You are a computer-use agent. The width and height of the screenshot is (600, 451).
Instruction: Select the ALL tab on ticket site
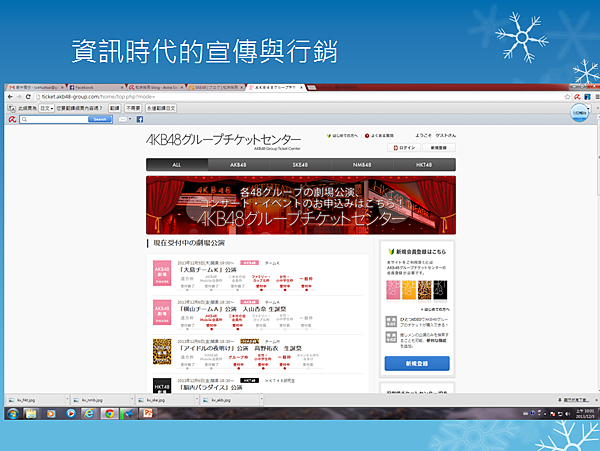point(177,165)
